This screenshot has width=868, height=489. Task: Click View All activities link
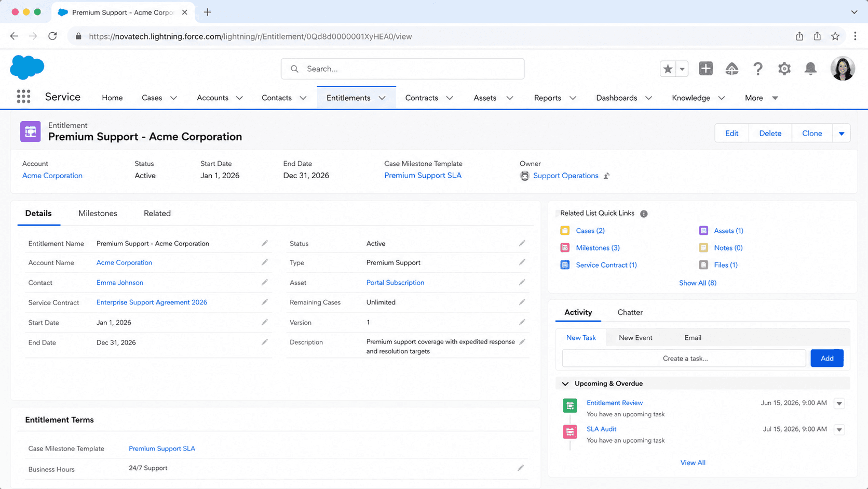pyautogui.click(x=693, y=462)
